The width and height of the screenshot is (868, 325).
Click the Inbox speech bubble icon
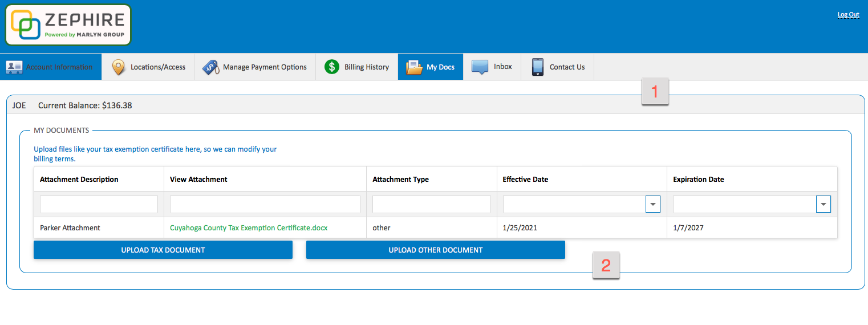click(x=480, y=67)
